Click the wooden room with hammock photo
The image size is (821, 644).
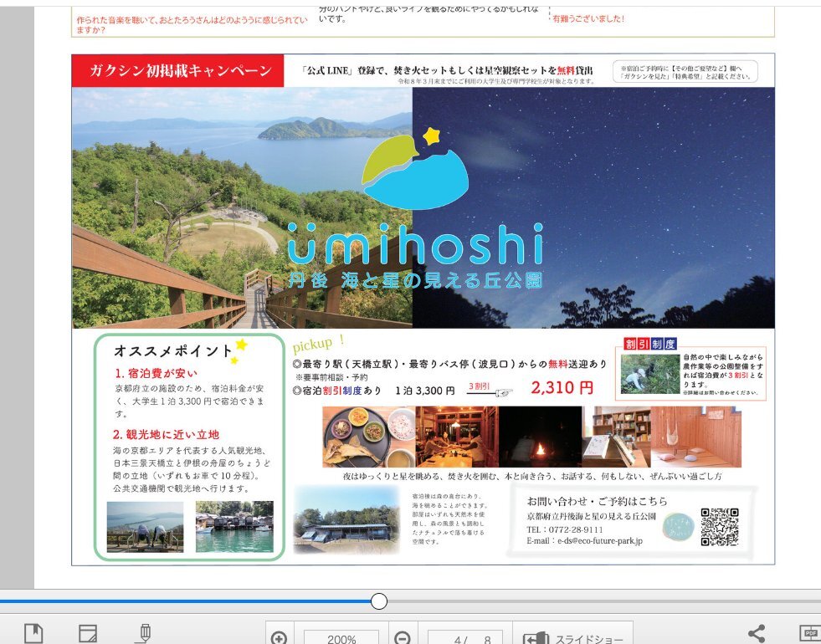point(695,437)
